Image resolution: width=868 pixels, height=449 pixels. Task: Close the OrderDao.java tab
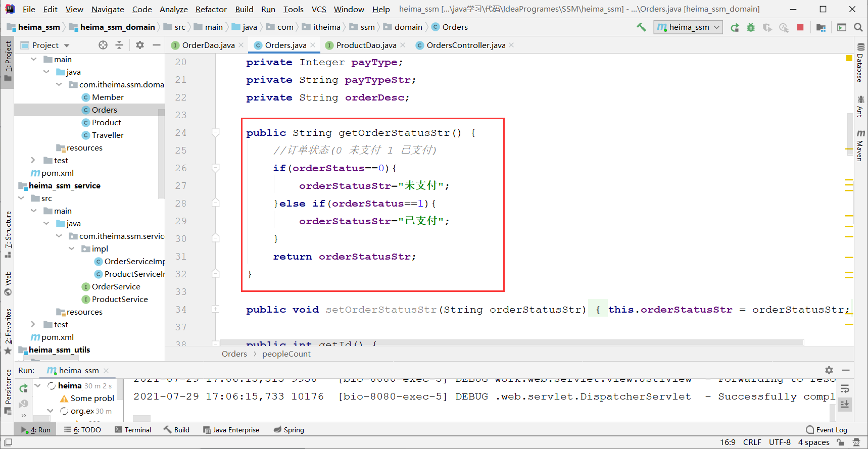tap(242, 45)
